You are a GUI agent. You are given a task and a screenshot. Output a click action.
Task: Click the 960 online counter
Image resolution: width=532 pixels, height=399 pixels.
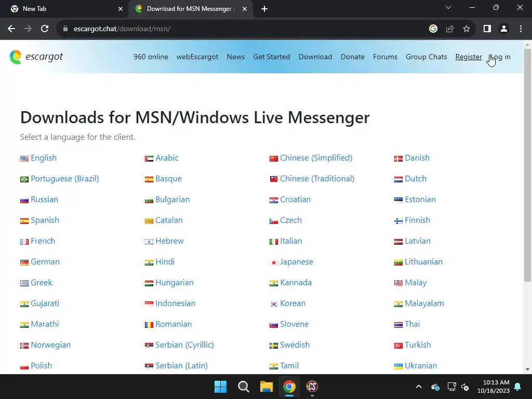[151, 57]
